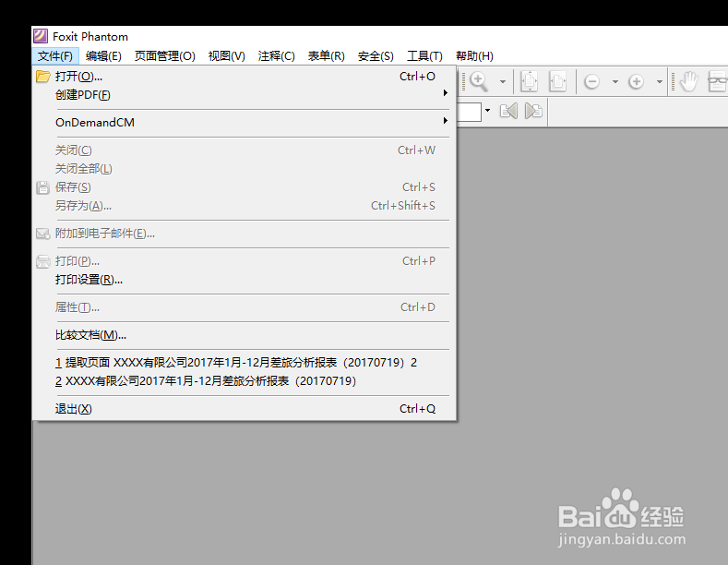The image size is (728, 565).
Task: Open the zoom tool dropdown arrow
Action: (502, 82)
